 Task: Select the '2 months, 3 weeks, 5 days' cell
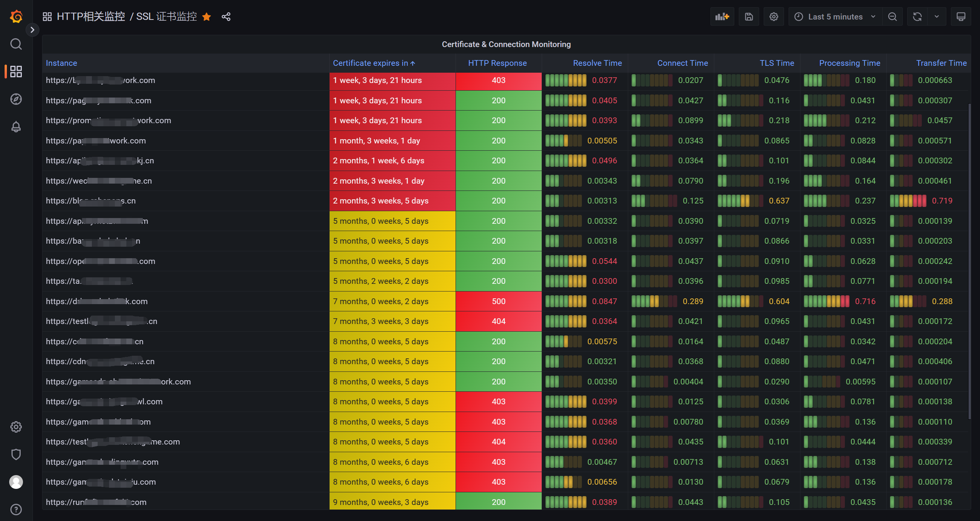392,201
